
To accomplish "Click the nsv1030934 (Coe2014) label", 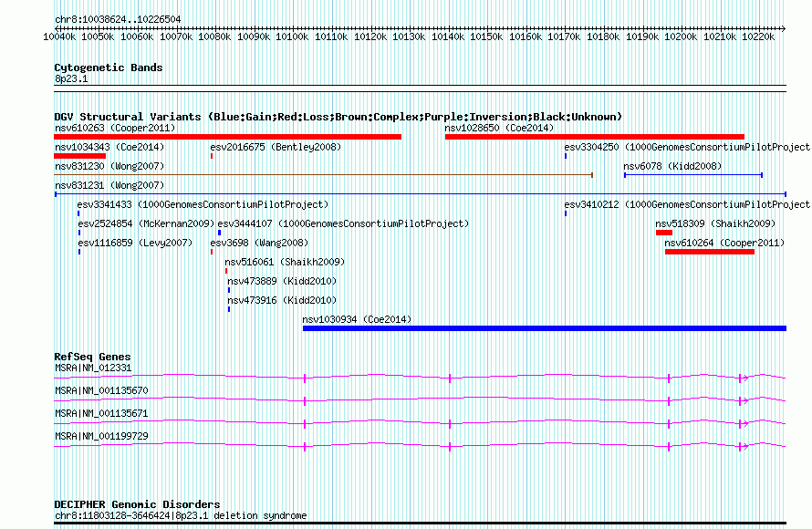I will pyautogui.click(x=357, y=319).
